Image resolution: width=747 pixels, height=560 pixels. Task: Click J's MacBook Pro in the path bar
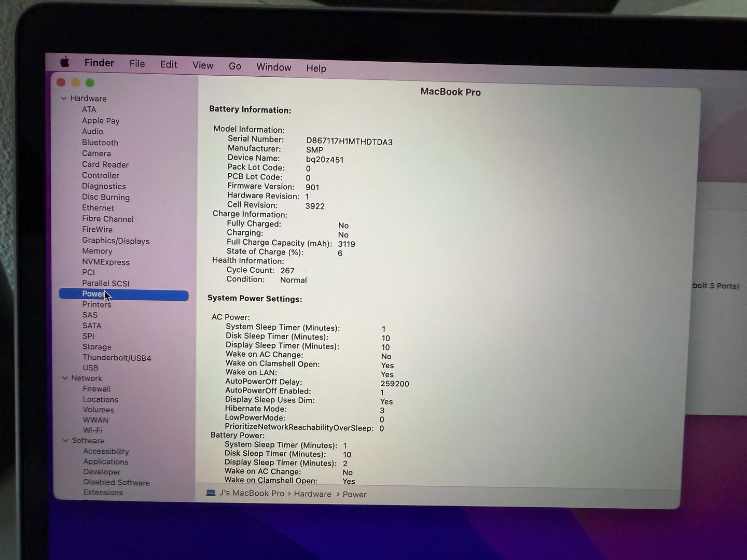(x=252, y=493)
